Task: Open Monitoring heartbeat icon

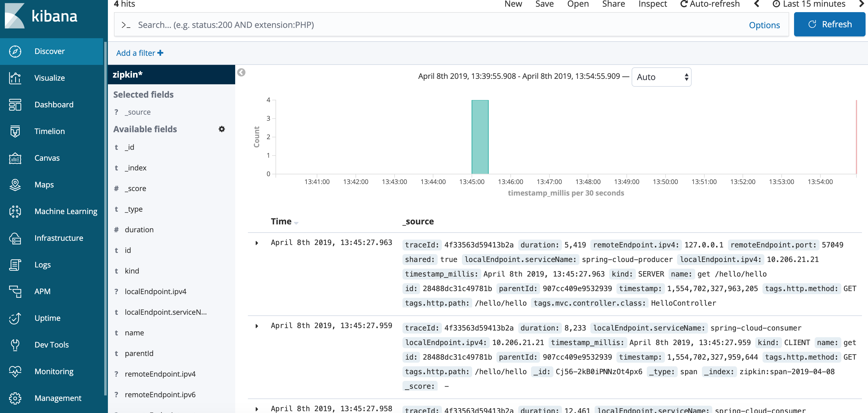Action: point(15,371)
